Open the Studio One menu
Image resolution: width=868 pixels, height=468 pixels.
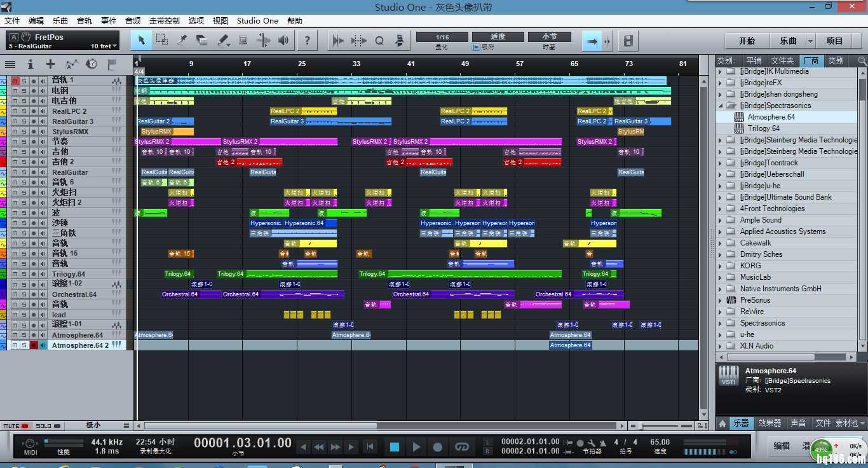click(257, 21)
